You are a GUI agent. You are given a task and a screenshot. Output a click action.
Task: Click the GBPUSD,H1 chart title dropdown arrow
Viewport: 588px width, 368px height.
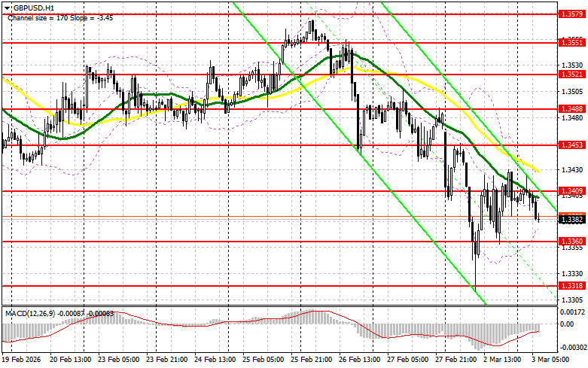(8, 8)
